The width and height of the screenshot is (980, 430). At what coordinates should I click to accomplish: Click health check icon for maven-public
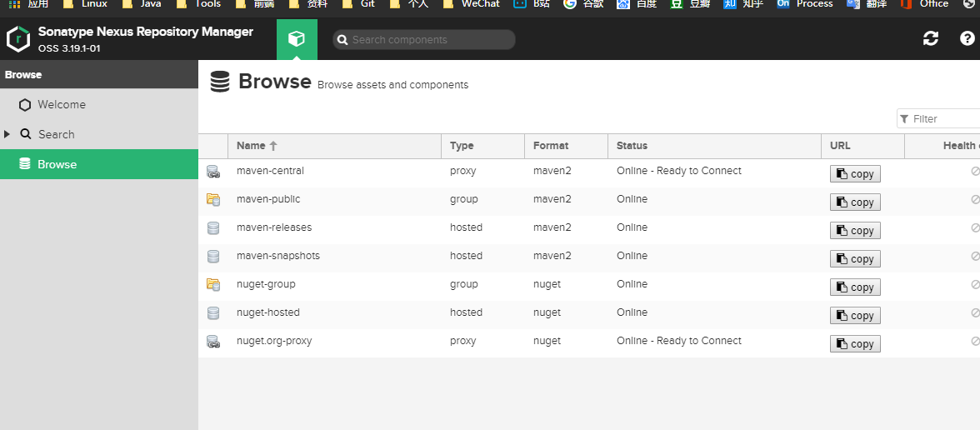975,199
